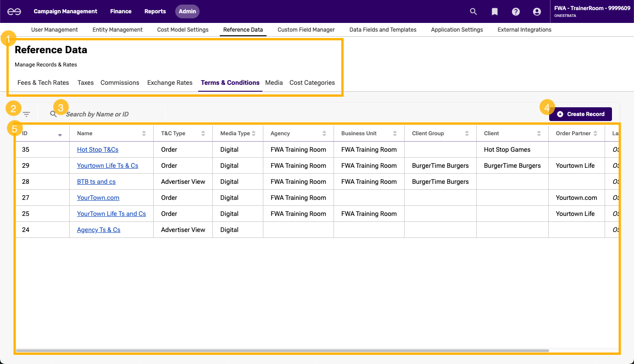Open the help question mark icon
Image resolution: width=634 pixels, height=364 pixels.
coord(516,11)
